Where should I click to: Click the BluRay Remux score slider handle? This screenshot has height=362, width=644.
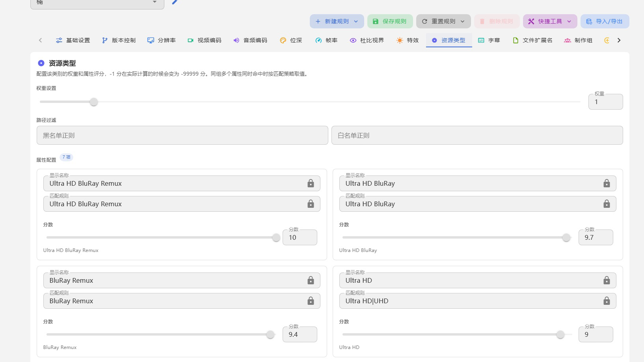pyautogui.click(x=270, y=334)
